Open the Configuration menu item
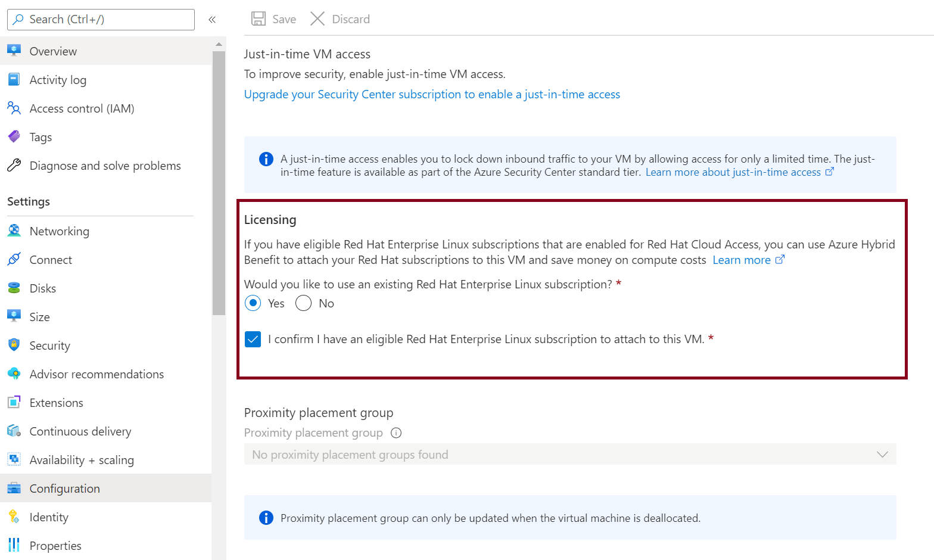The width and height of the screenshot is (934, 560). 64,489
